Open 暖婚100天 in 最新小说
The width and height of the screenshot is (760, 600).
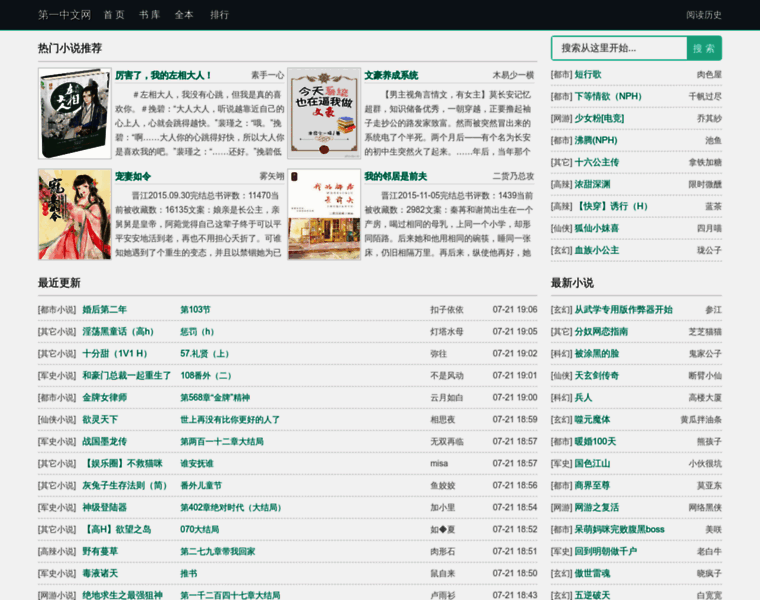tap(596, 442)
